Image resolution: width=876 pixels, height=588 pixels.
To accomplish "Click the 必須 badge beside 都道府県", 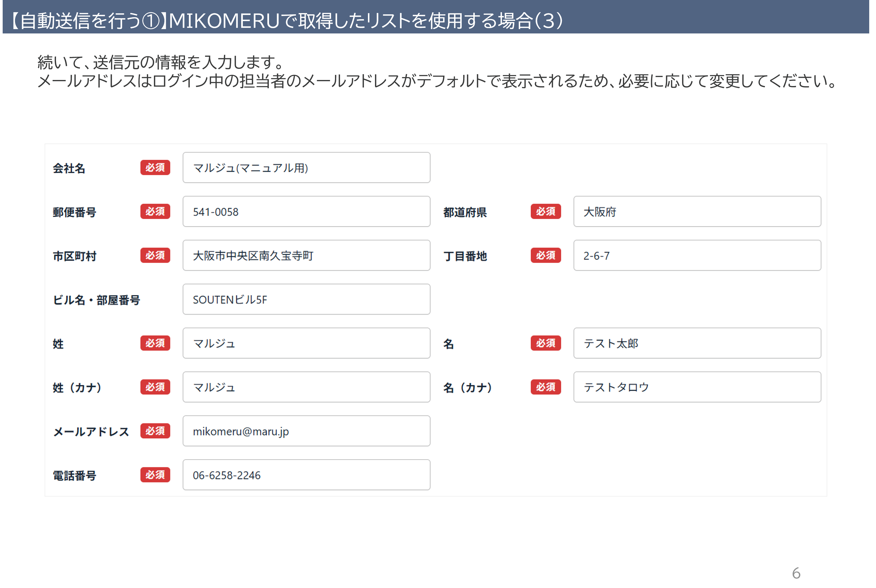I will (x=546, y=212).
